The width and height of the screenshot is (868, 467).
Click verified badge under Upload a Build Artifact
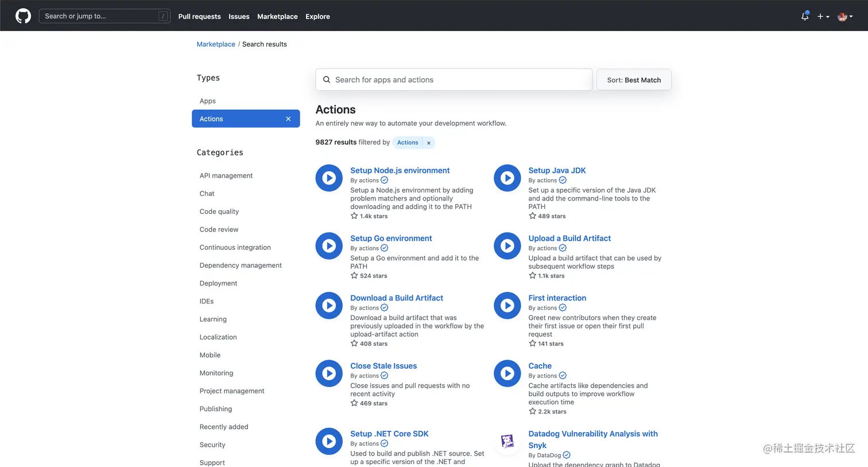click(x=563, y=248)
